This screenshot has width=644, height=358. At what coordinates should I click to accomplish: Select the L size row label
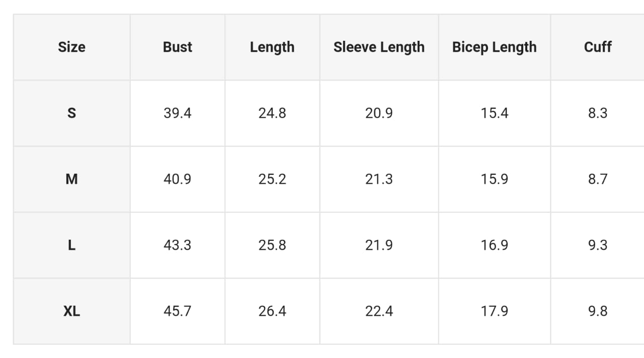click(x=71, y=245)
